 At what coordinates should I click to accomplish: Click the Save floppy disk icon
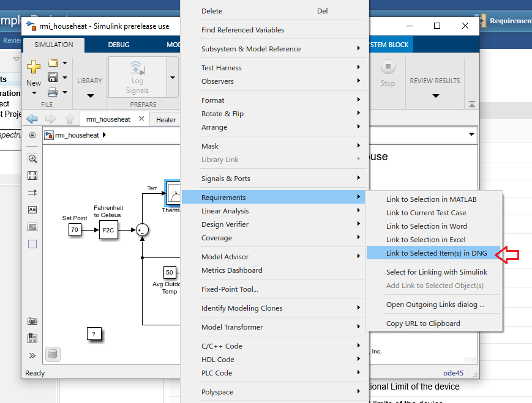pyautogui.click(x=53, y=77)
